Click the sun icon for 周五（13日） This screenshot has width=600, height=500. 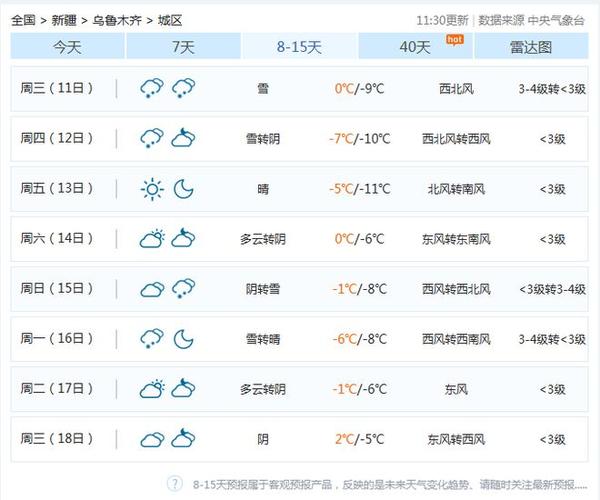click(x=152, y=189)
